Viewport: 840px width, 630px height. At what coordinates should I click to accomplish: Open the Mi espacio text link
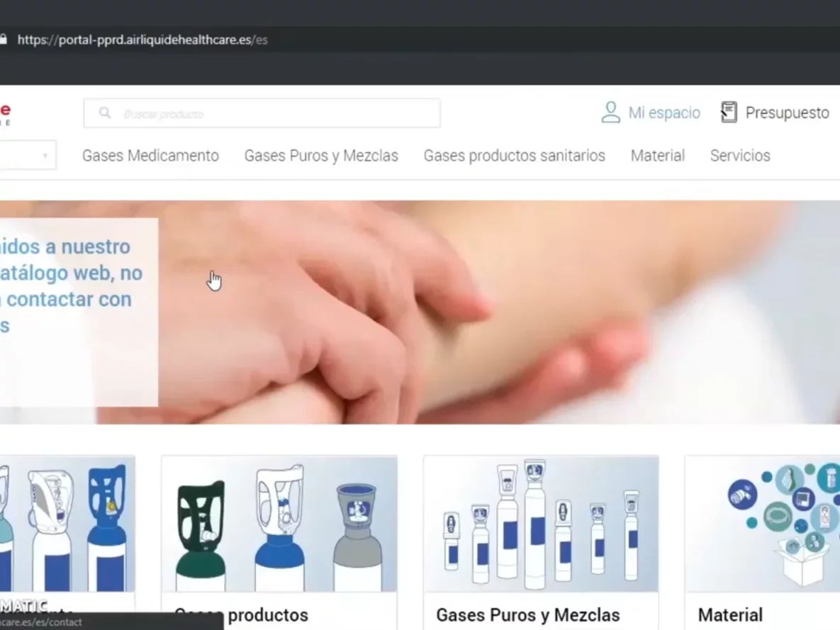(664, 113)
